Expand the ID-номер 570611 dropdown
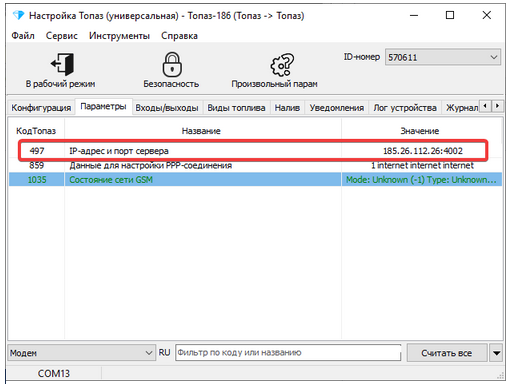This screenshot has height=384, width=509. pos(443,57)
